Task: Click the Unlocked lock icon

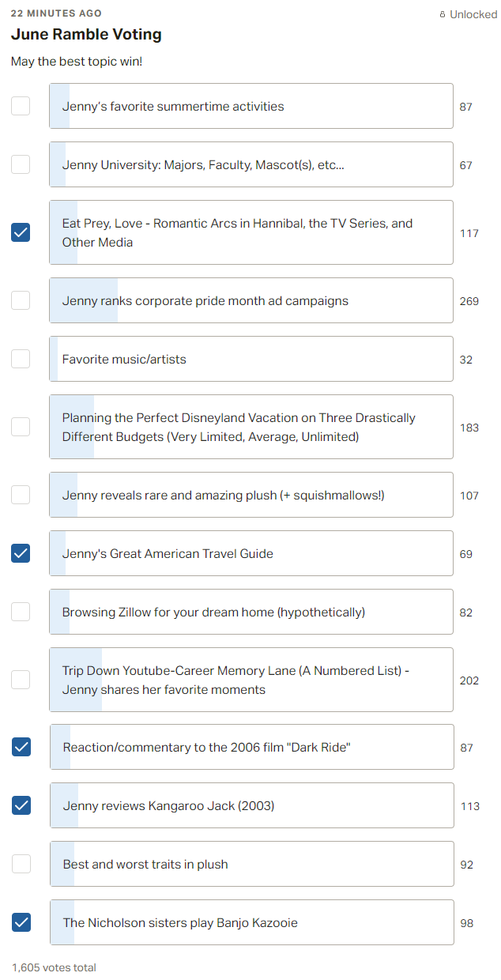Action: tap(443, 14)
